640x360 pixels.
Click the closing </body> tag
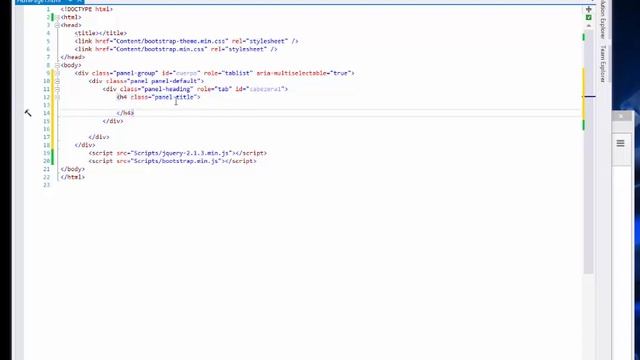click(x=73, y=169)
